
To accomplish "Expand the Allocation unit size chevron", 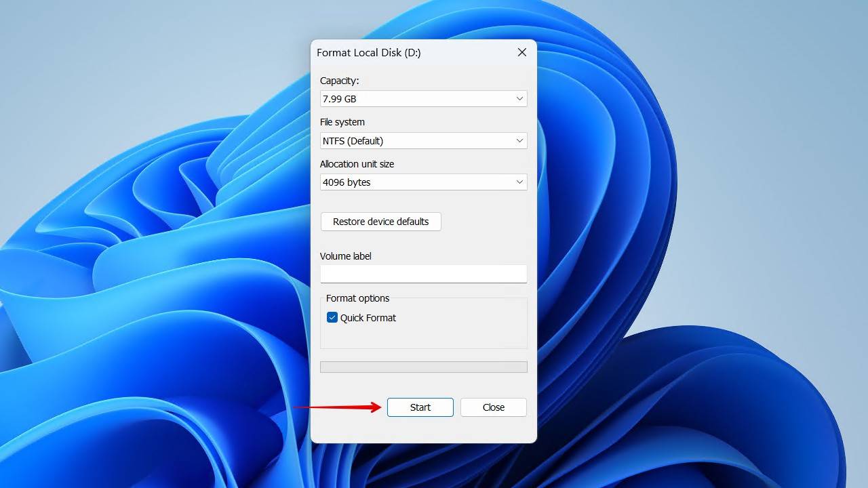I will coord(519,182).
